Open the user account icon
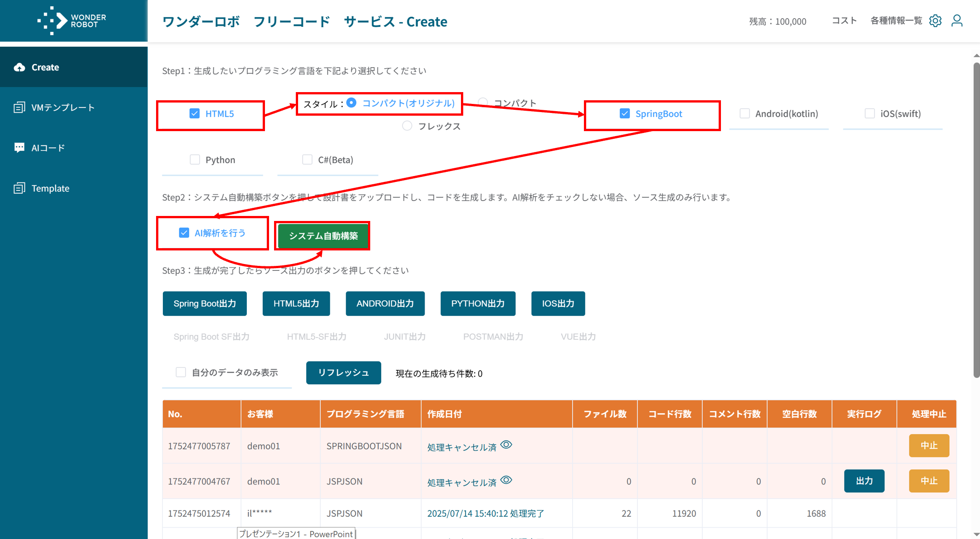The image size is (980, 539). point(957,21)
